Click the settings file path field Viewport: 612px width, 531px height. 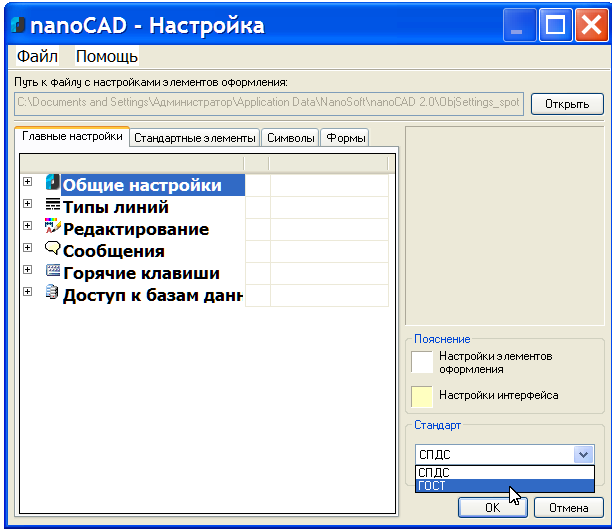tap(269, 104)
